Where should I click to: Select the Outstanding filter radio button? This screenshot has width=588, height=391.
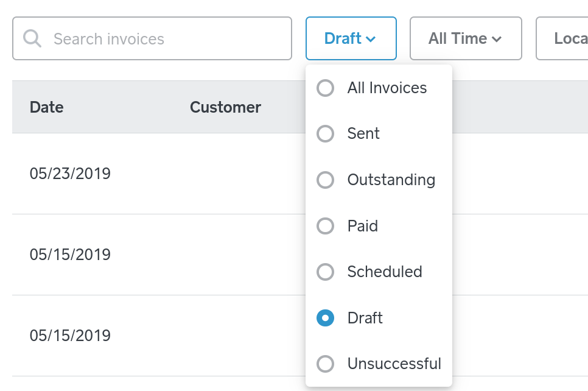click(x=326, y=180)
